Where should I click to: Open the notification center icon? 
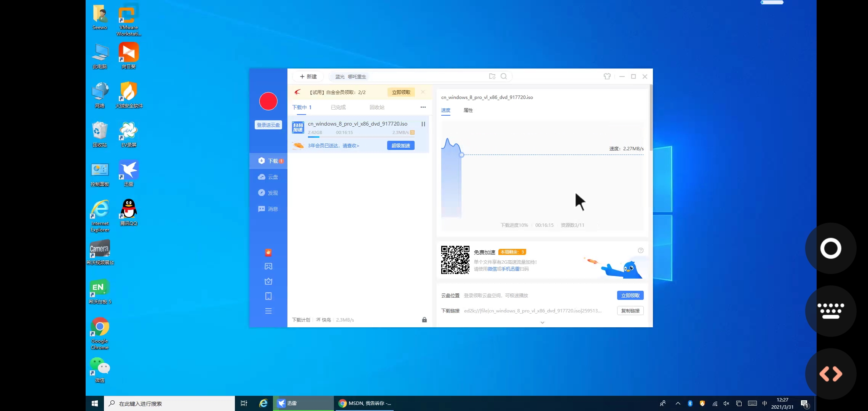(804, 404)
